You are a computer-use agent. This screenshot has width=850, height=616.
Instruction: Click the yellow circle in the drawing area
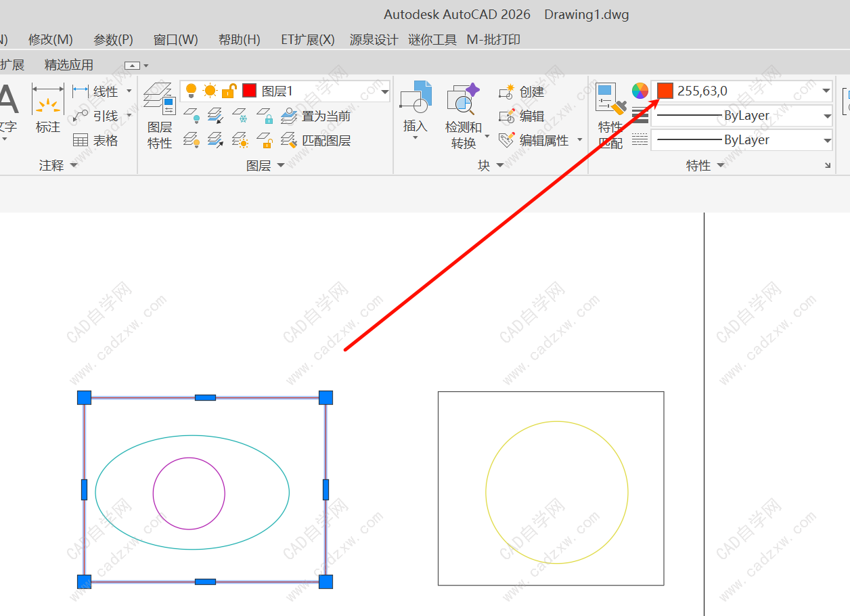tap(486, 492)
